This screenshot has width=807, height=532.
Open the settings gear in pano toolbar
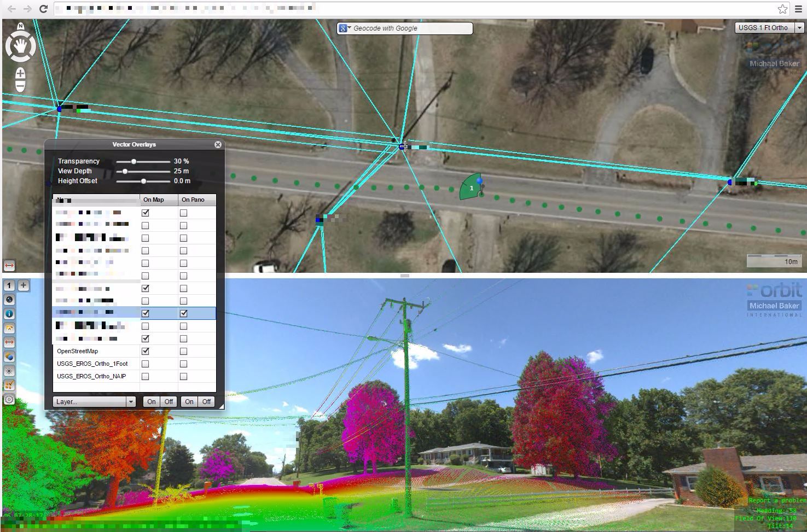pos(9,400)
